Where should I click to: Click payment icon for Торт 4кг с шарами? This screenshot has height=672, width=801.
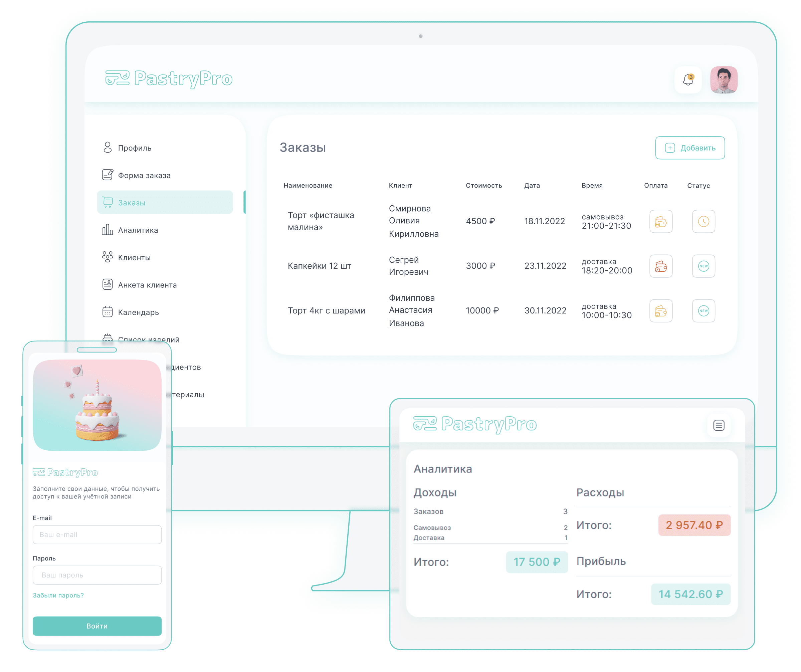point(661,310)
